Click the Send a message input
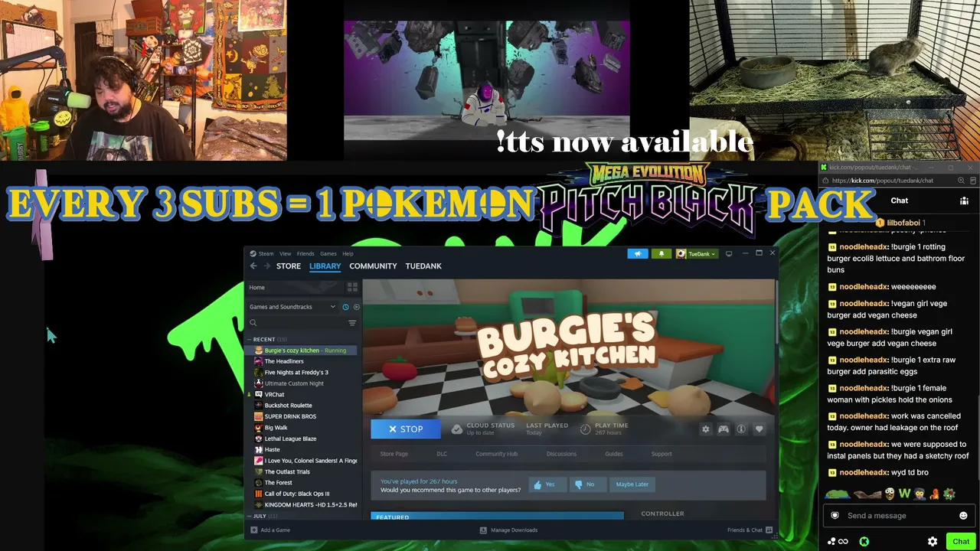The image size is (980, 551). (x=898, y=516)
